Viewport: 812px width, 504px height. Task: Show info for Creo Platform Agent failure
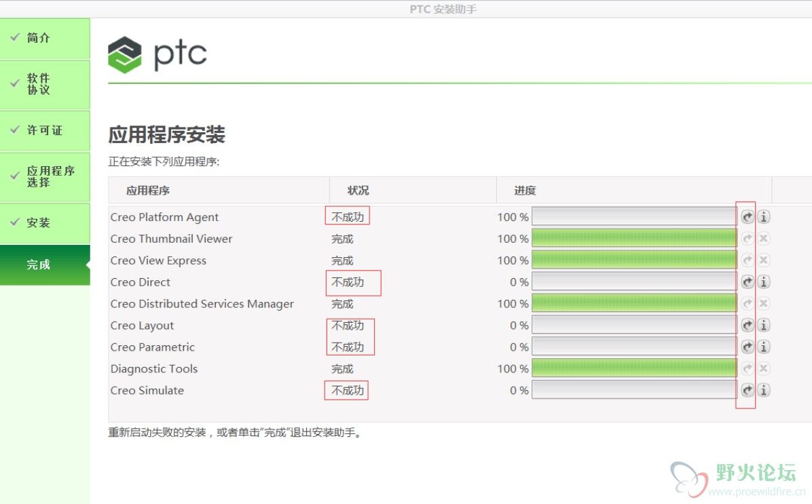[763, 217]
